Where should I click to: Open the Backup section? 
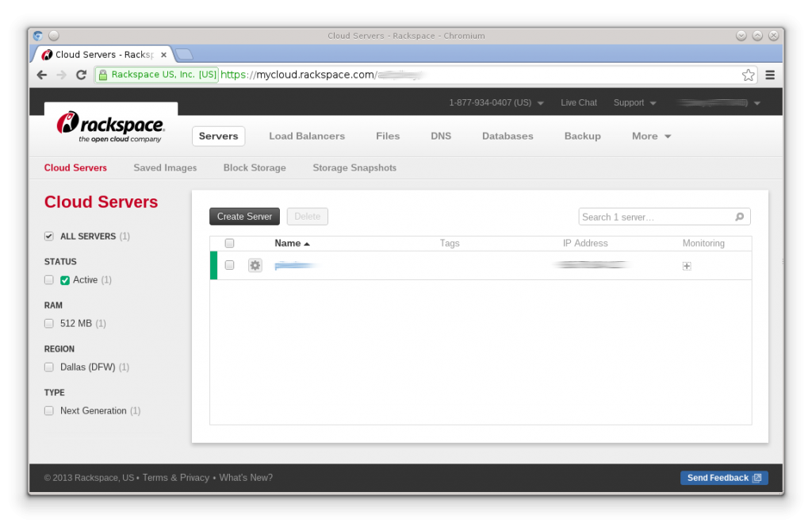coord(583,136)
